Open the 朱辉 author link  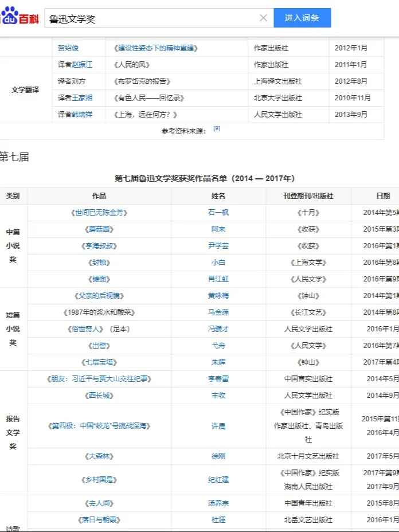tap(218, 362)
